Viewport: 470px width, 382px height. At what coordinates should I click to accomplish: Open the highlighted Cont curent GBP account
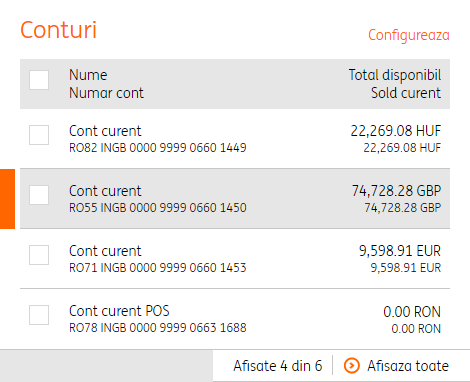[105, 191]
